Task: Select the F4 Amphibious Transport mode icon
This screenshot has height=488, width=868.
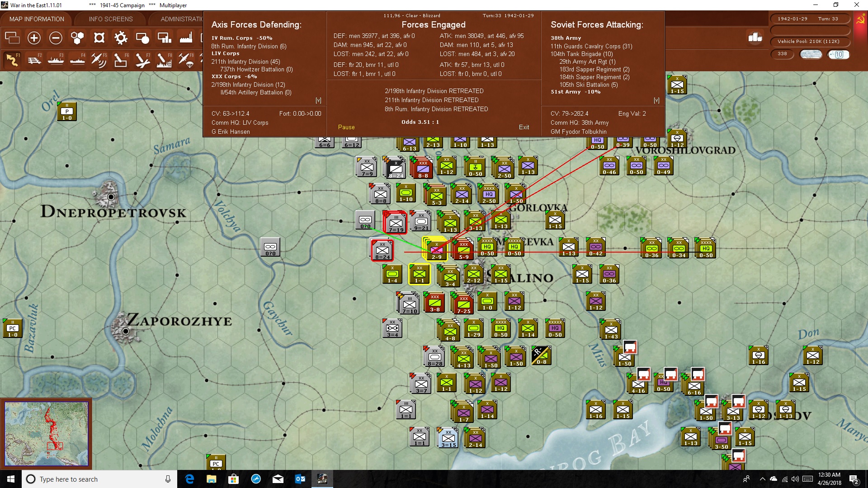Action: [77, 60]
